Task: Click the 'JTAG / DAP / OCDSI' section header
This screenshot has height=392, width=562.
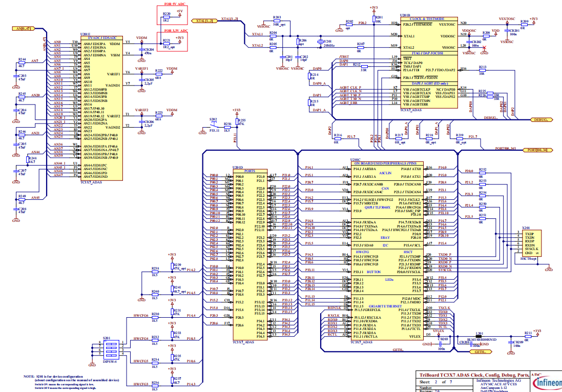Action: 428,53
